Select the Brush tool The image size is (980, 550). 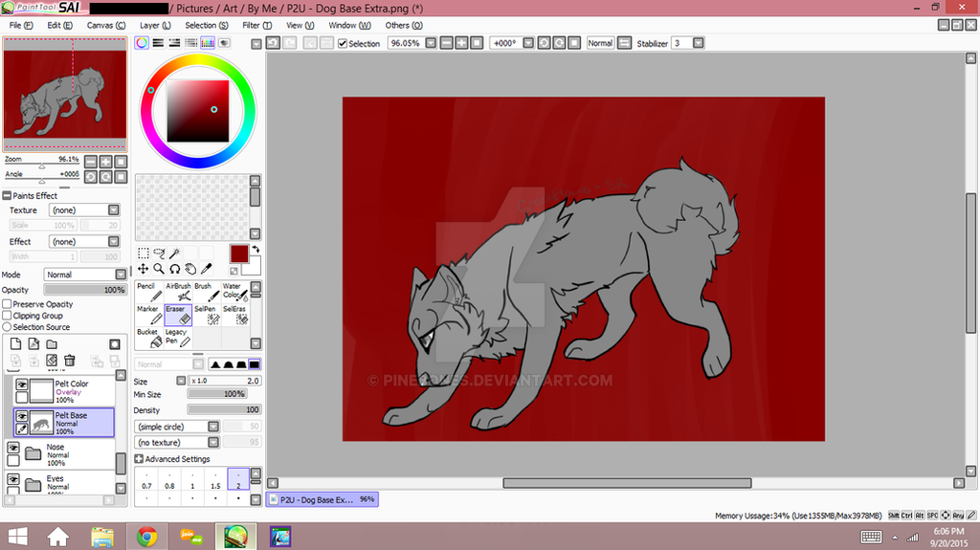click(x=207, y=292)
